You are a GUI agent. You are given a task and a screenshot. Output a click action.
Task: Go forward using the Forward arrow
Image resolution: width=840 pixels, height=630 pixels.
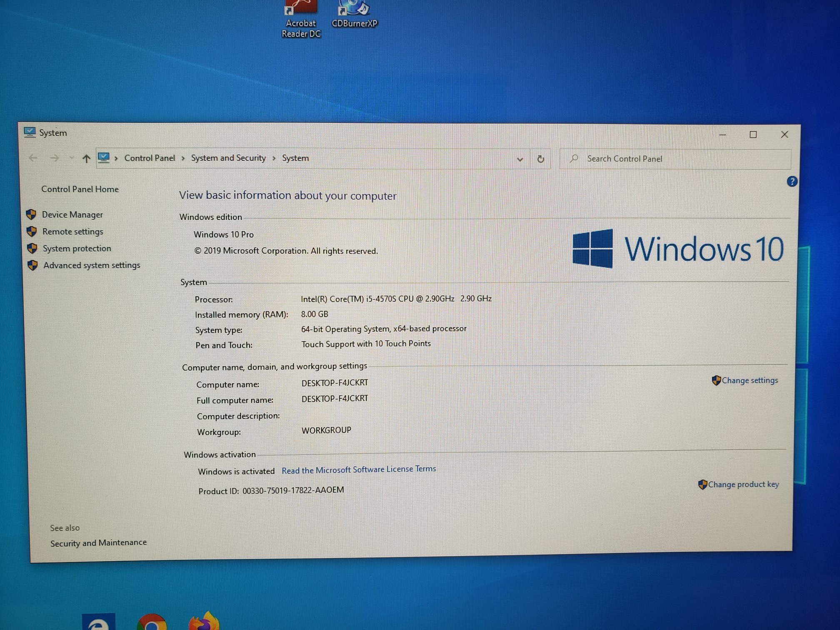point(55,158)
